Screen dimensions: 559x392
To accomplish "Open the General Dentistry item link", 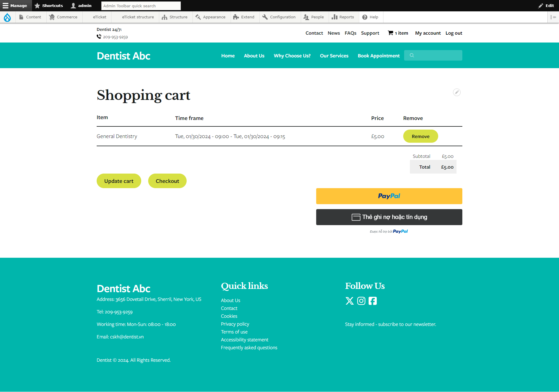I will 117,136.
